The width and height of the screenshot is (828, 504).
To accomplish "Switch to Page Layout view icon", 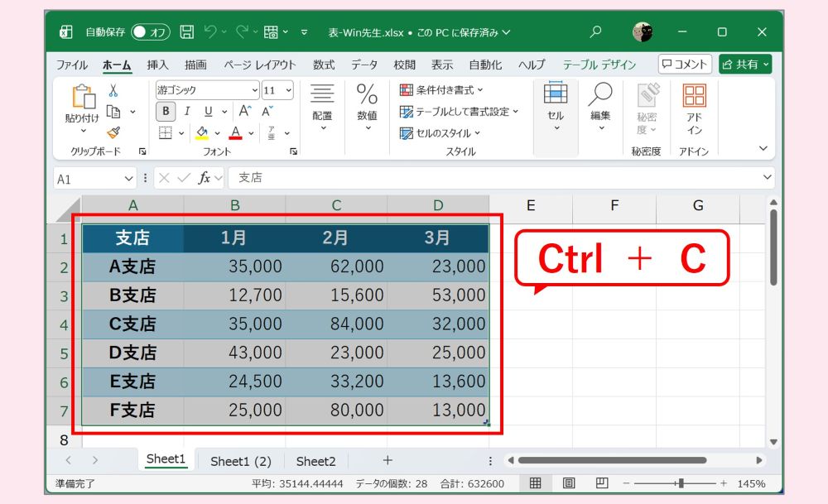I will click(x=569, y=482).
